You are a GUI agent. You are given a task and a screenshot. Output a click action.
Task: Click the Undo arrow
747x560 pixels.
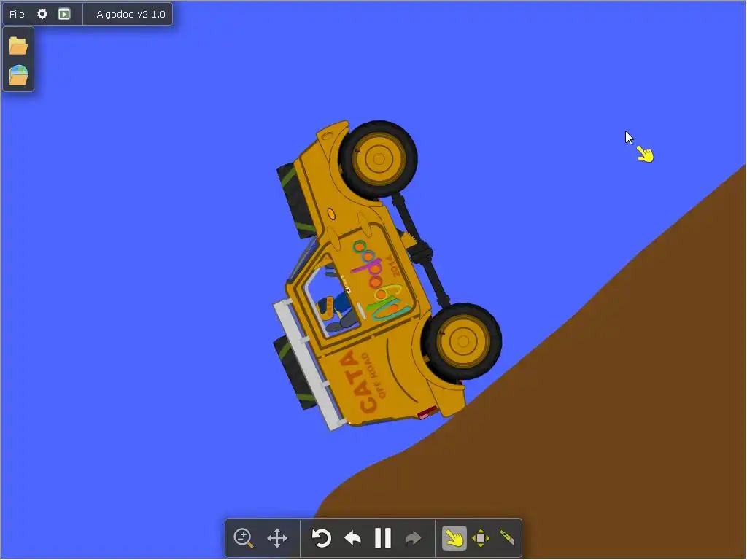[x=352, y=538]
